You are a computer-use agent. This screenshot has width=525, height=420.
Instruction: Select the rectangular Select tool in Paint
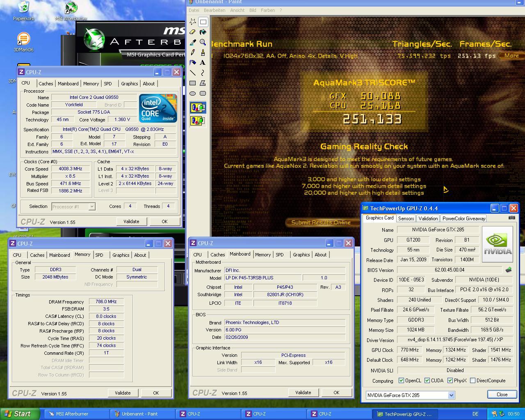click(203, 22)
